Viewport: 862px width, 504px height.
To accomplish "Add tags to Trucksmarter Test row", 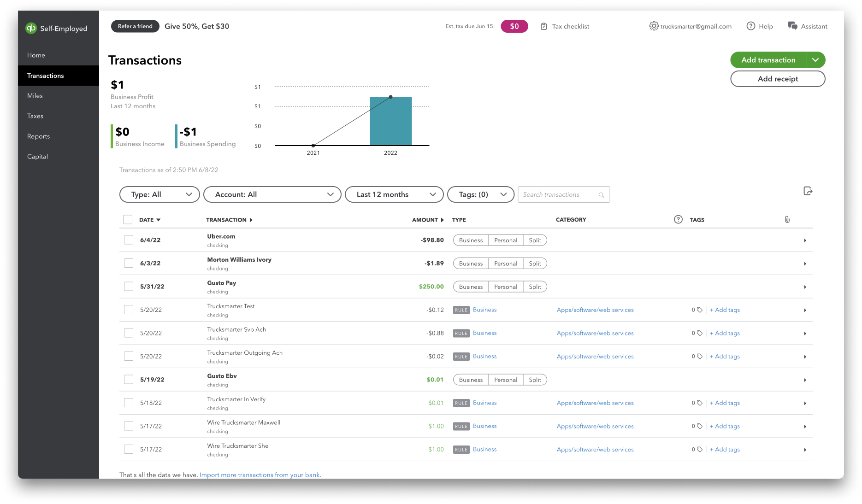I will coord(725,310).
